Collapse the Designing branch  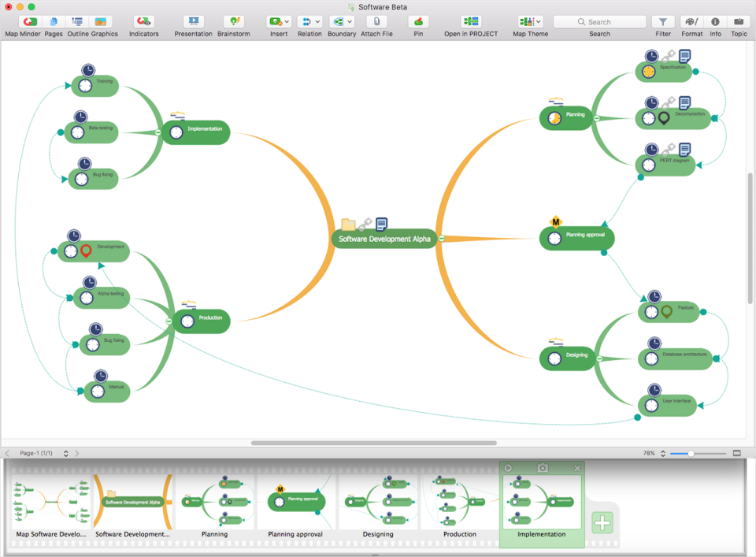pos(599,358)
